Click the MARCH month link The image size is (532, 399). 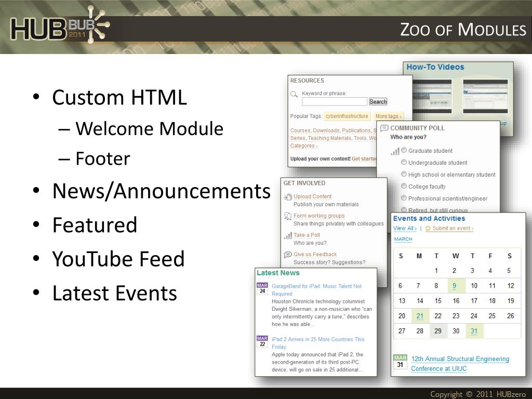point(403,239)
